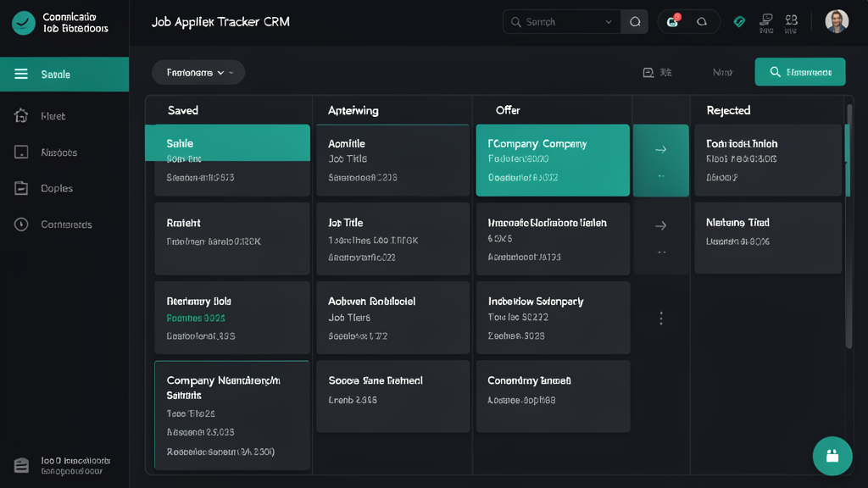Screen dimensions: 868x488
Task: Click the round search button next to search box
Action: pyautogui.click(x=635, y=22)
